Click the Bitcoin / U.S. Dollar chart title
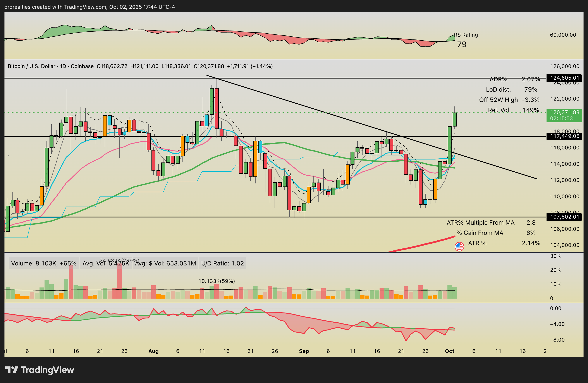The image size is (588, 383). (51, 66)
